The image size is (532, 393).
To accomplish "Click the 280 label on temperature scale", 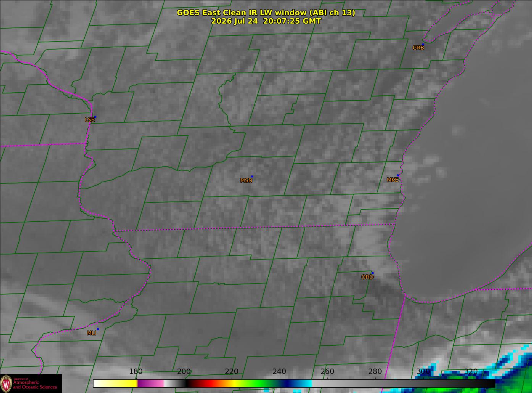I will (375, 371).
